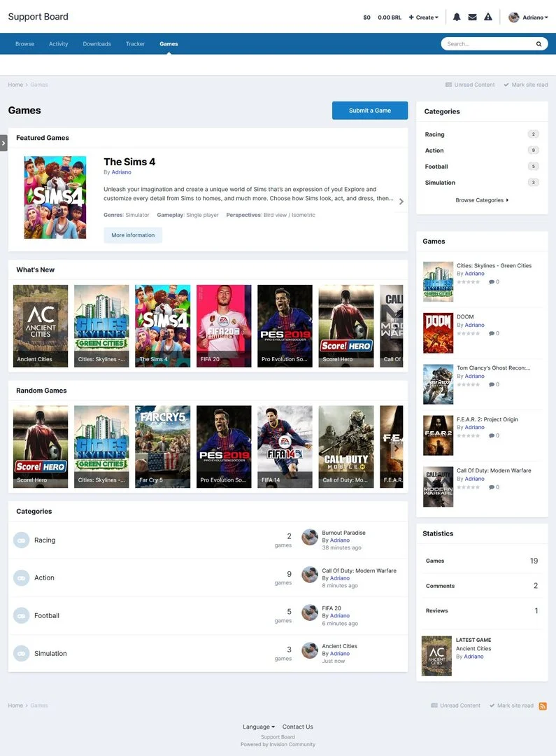Image resolution: width=556 pixels, height=756 pixels.
Task: Expand the left side panel toggle
Action: click(x=3, y=143)
